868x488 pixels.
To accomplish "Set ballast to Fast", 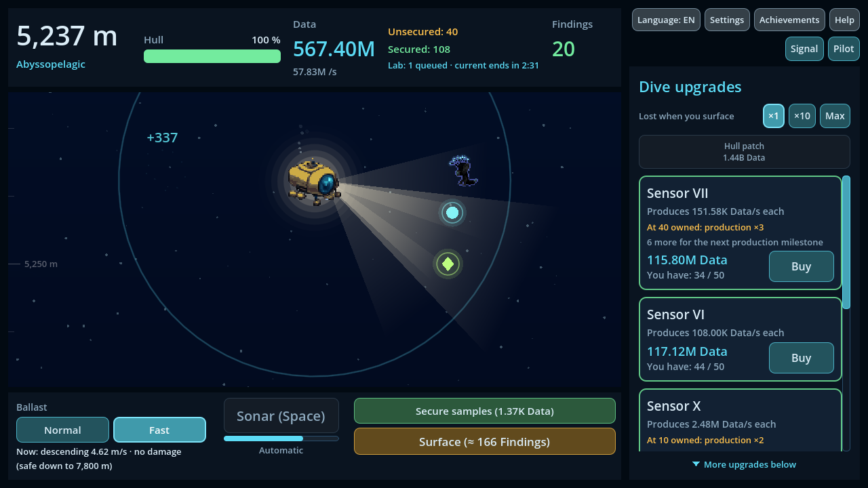I will click(x=159, y=430).
